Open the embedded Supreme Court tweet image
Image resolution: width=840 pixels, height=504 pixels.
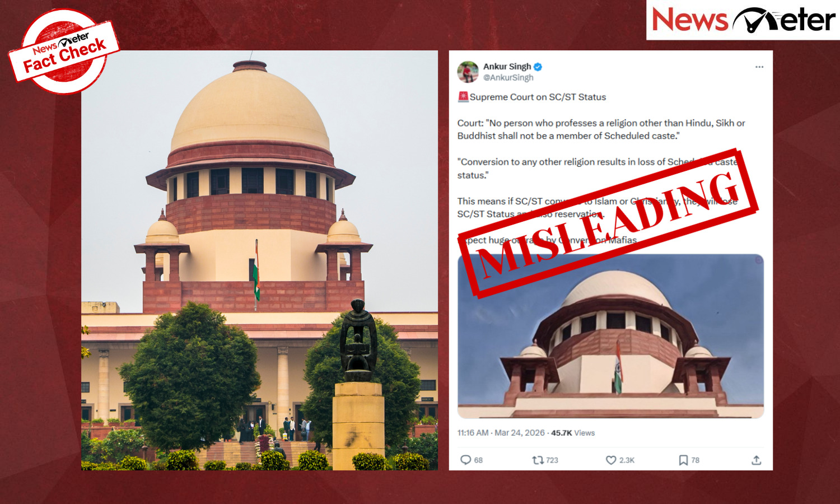tap(611, 336)
